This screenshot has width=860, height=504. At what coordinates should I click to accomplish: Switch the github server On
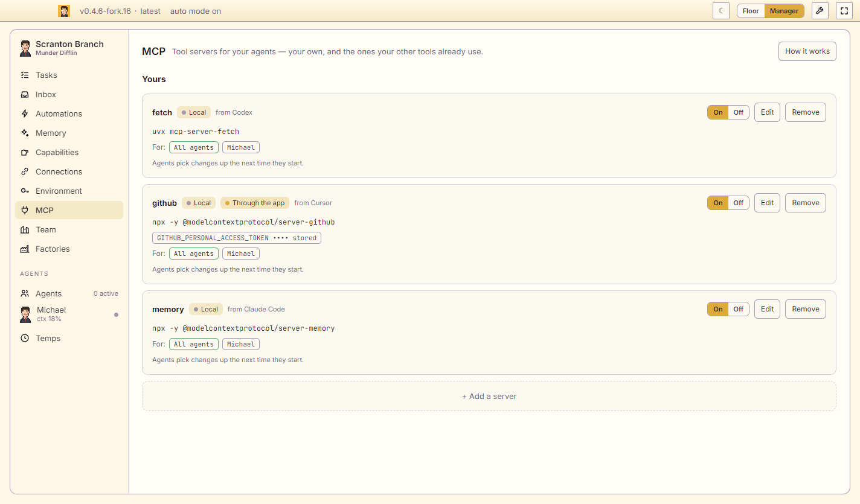click(718, 203)
